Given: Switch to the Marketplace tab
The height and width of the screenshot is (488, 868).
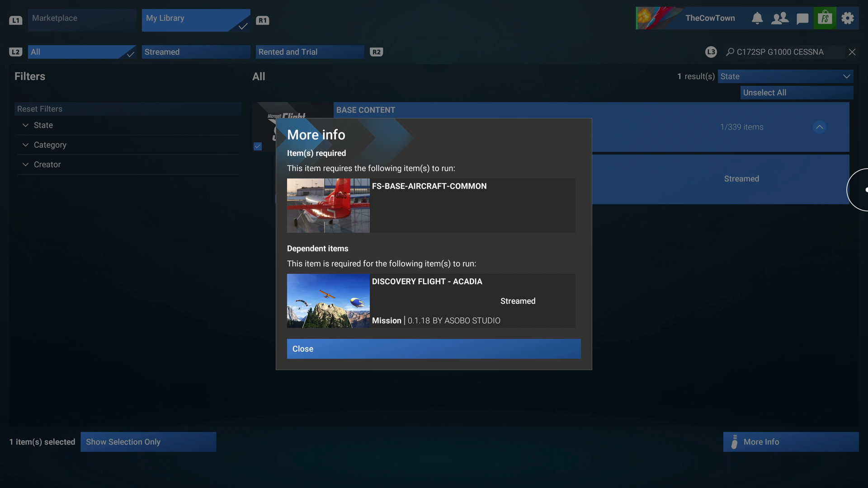Looking at the screenshot, I should 82,20.
